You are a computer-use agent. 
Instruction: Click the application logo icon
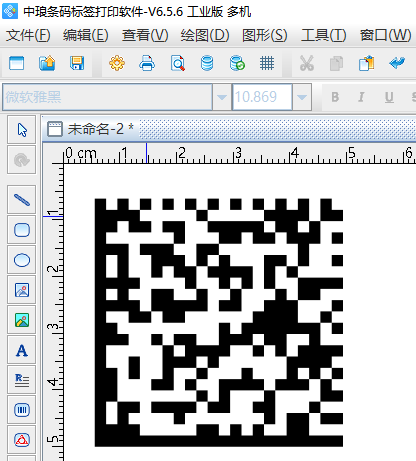click(x=10, y=11)
